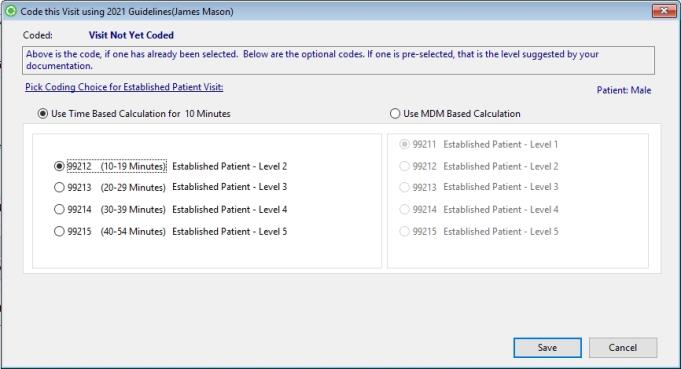
Task: Click the dialog title Code this Visit
Action: (x=127, y=11)
